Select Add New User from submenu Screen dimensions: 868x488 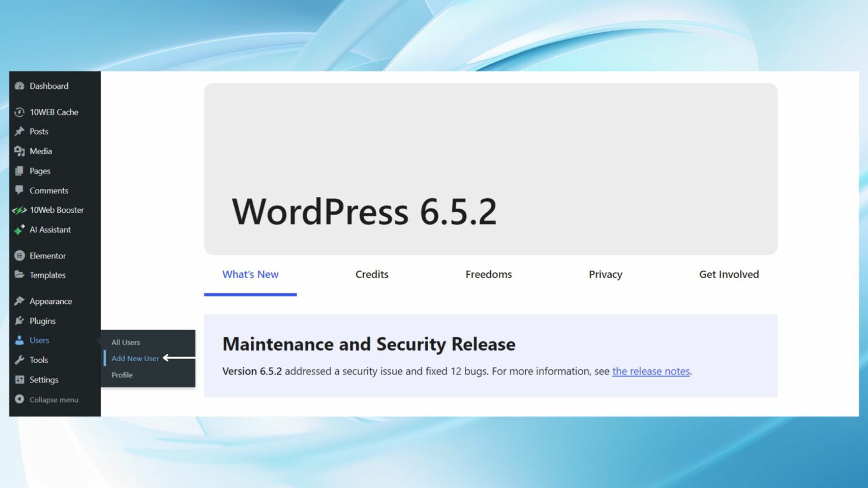(135, 358)
